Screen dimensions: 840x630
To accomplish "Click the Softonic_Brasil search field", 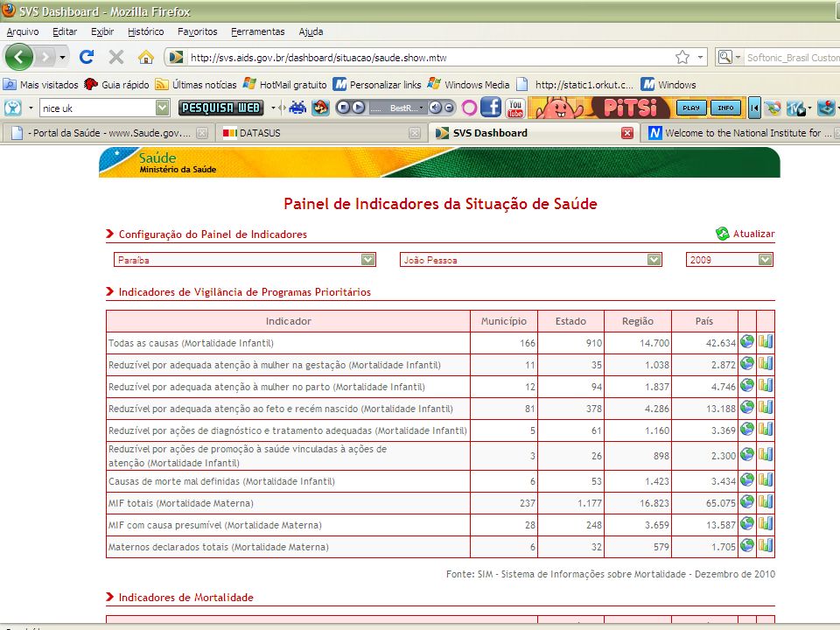I will pos(793,57).
